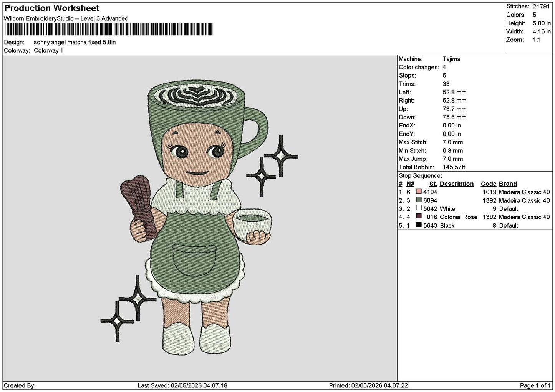Click the Colors count value 5
Screen dimensions: 555x392
coord(535,15)
